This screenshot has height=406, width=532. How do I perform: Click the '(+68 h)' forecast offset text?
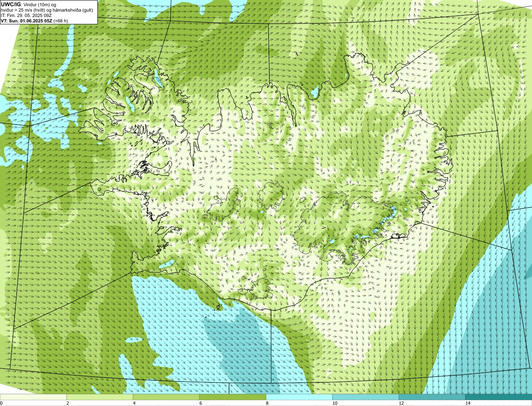click(x=61, y=21)
